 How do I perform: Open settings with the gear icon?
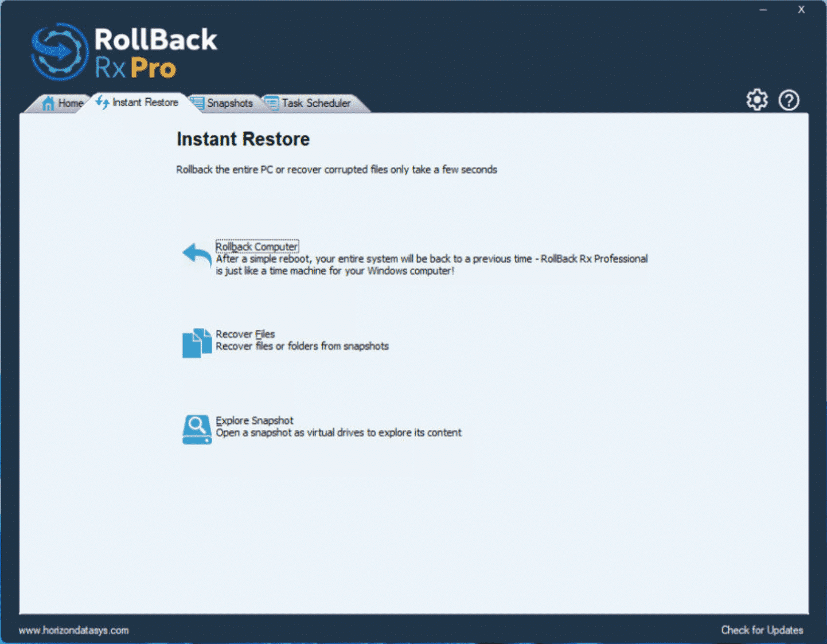click(756, 99)
